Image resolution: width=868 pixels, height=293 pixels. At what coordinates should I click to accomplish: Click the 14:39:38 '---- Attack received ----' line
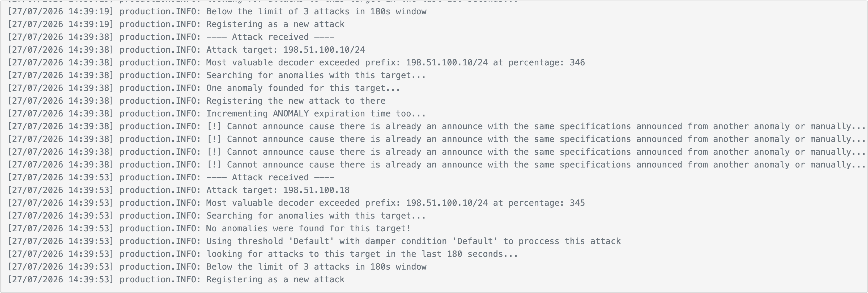click(171, 37)
